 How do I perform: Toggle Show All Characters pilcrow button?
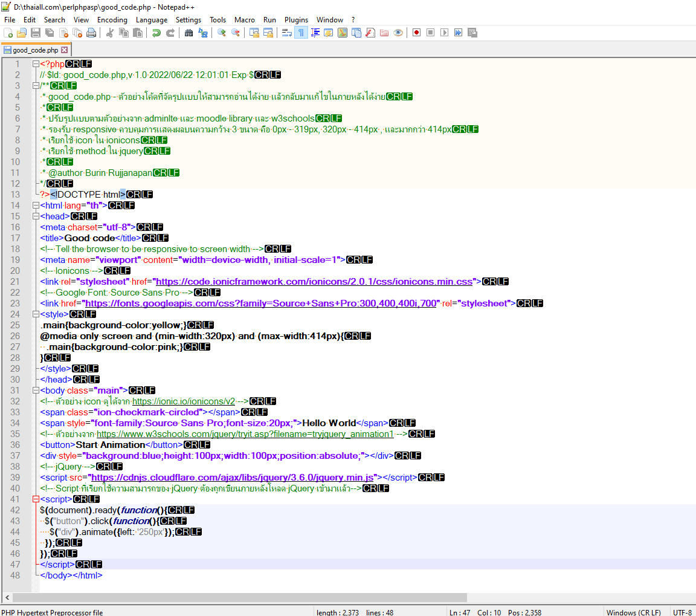(x=300, y=33)
